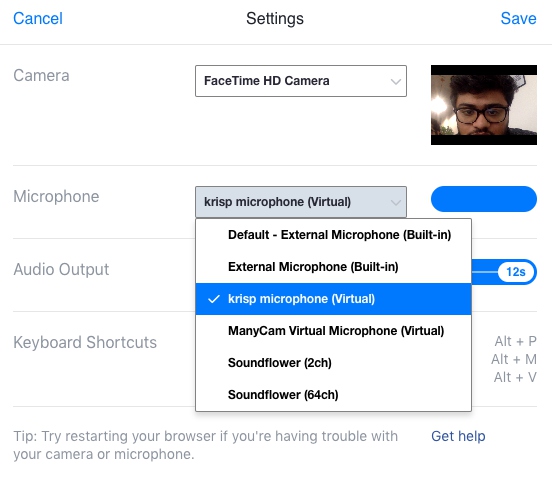
Task: Select Default - External Microphone (Built-in)
Action: click(333, 235)
